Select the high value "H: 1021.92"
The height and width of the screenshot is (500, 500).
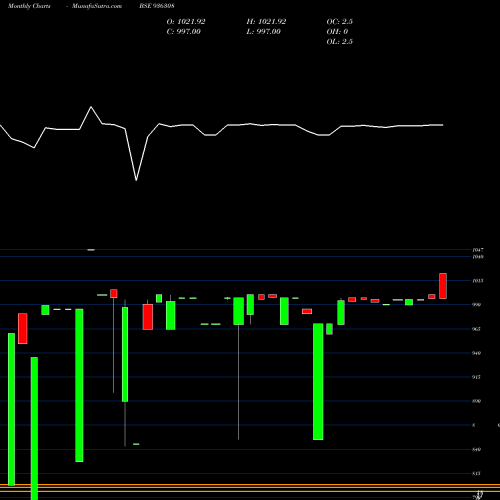266,22
